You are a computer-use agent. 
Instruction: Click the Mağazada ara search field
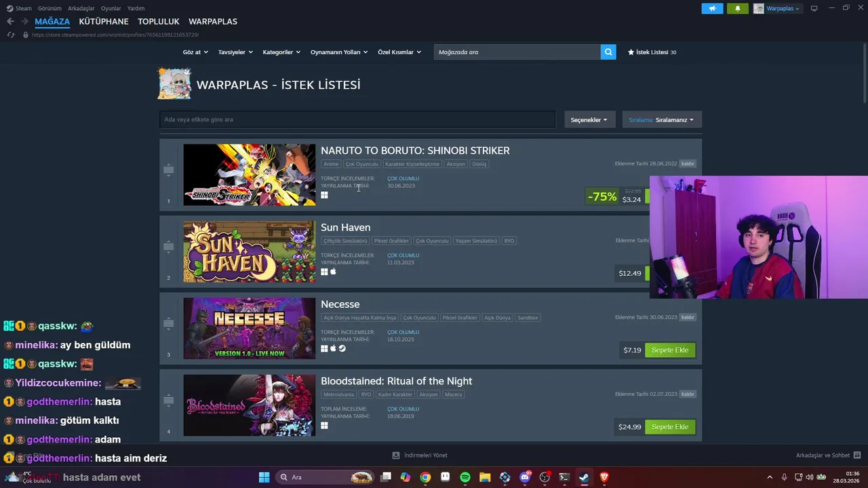point(517,52)
